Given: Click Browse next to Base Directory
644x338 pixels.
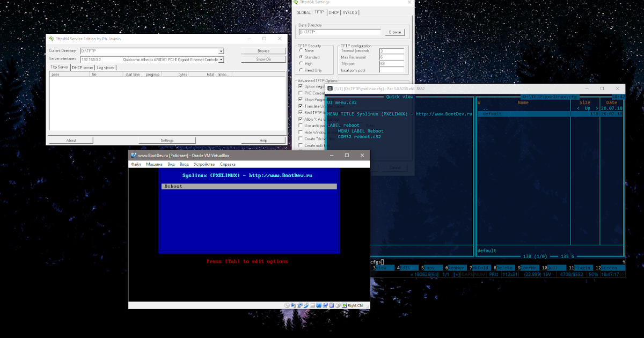Looking at the screenshot, I should 395,32.
